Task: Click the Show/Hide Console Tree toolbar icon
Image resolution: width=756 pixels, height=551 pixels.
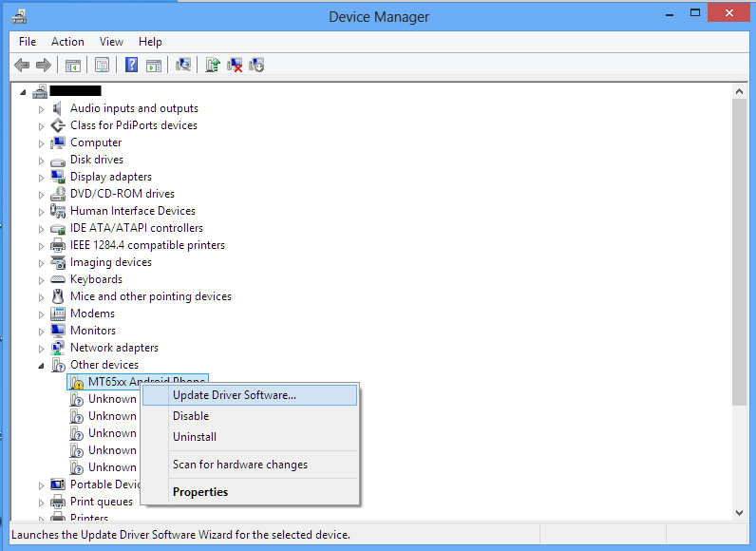Action: tap(72, 65)
